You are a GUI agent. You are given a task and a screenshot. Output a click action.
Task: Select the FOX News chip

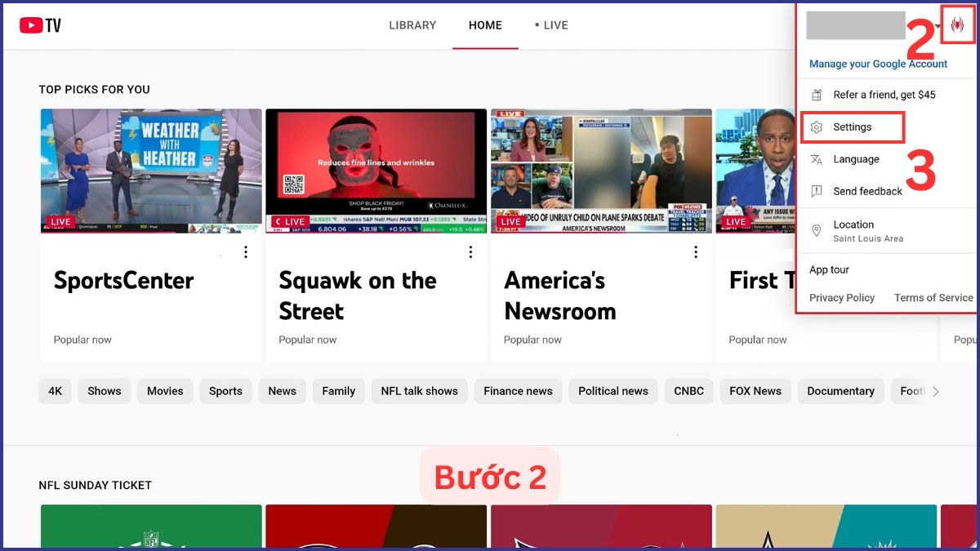[755, 391]
